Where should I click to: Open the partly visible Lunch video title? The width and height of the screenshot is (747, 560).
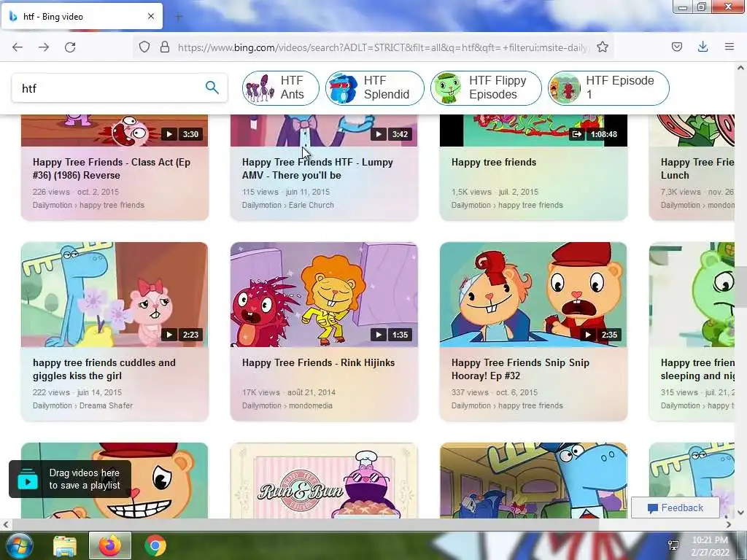697,168
